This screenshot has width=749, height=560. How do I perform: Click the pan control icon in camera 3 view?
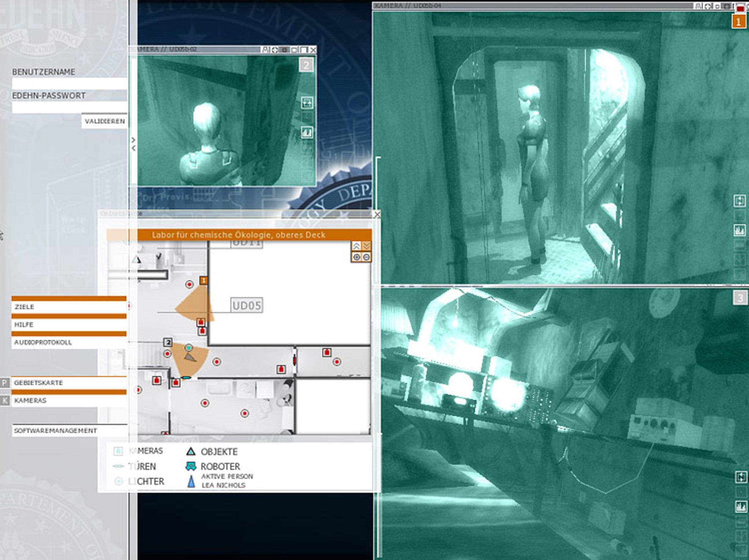point(741,477)
